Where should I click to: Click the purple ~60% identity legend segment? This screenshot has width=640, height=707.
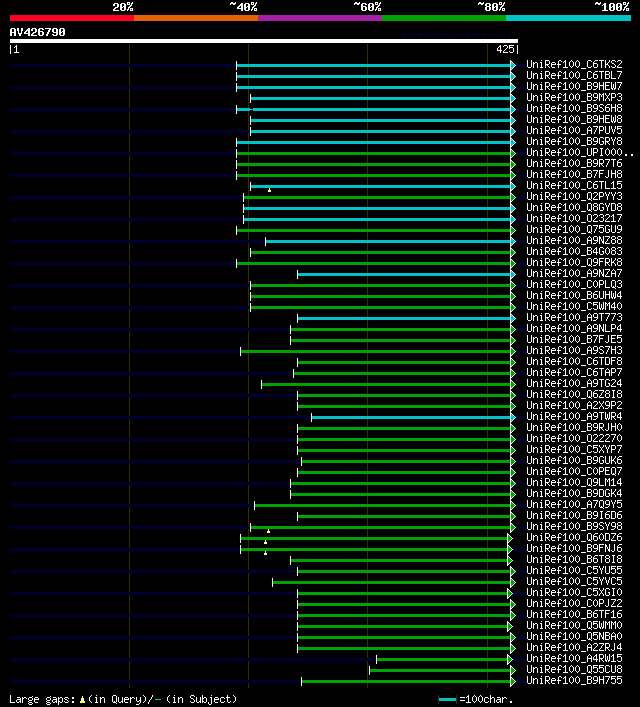pyautogui.click(x=320, y=18)
